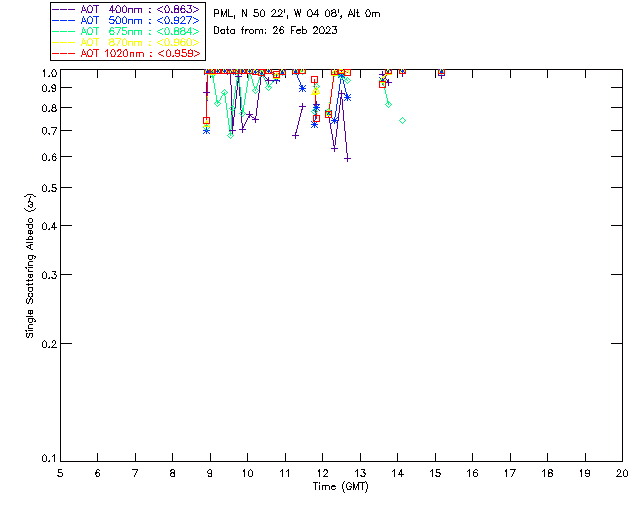Click the x-axis tick label 11

(x=285, y=473)
